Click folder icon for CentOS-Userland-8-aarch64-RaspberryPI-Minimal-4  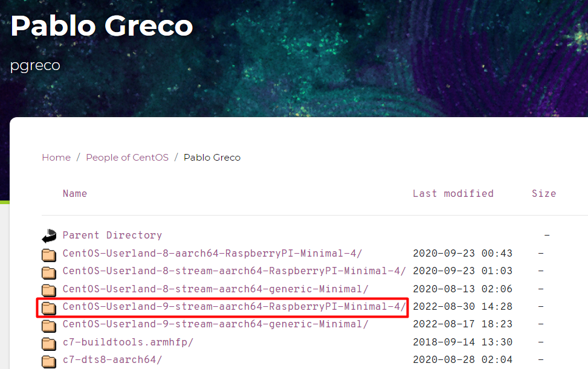point(49,255)
